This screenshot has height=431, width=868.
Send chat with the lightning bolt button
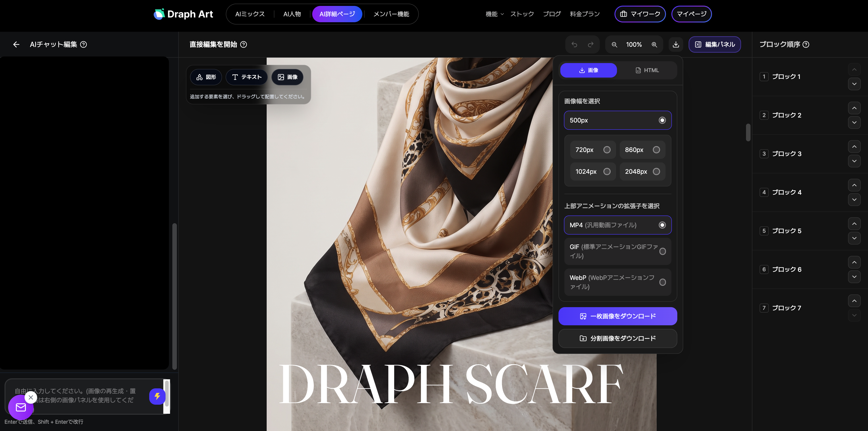click(157, 396)
